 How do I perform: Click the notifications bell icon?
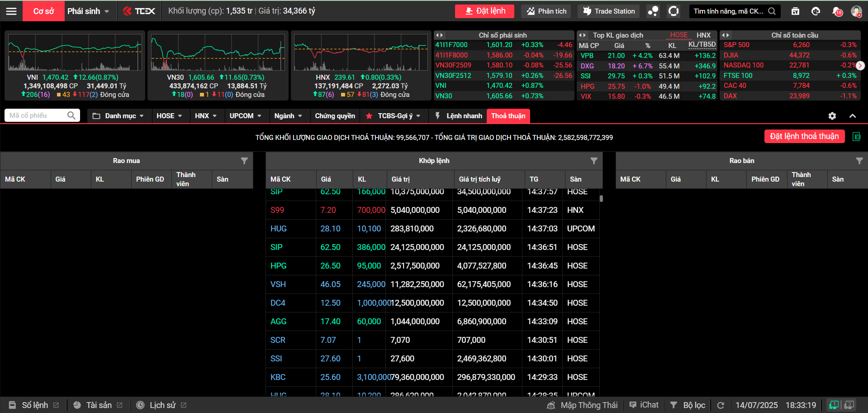click(836, 11)
